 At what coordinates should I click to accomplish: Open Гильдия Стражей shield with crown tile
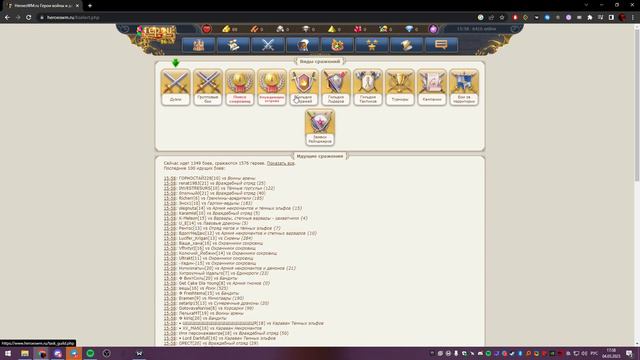pyautogui.click(x=304, y=87)
